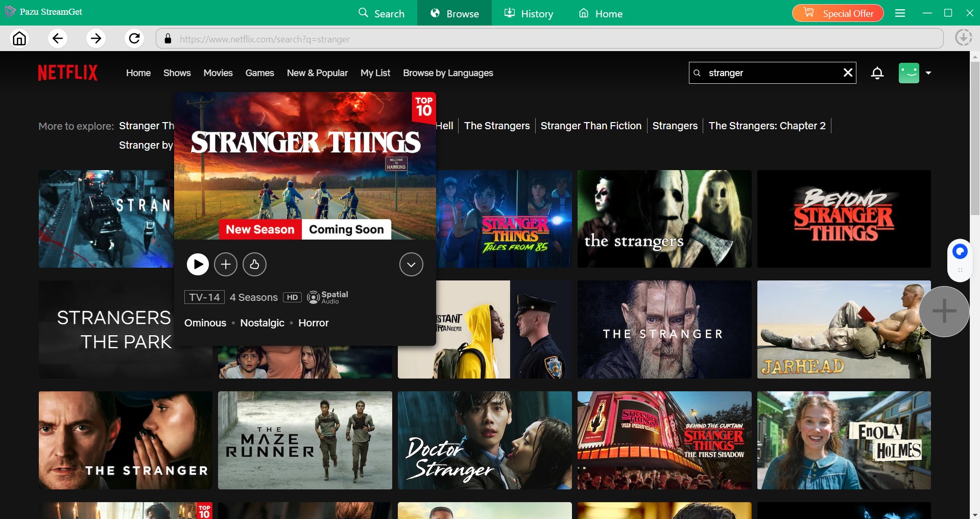Click the Special Offer button

pos(837,13)
